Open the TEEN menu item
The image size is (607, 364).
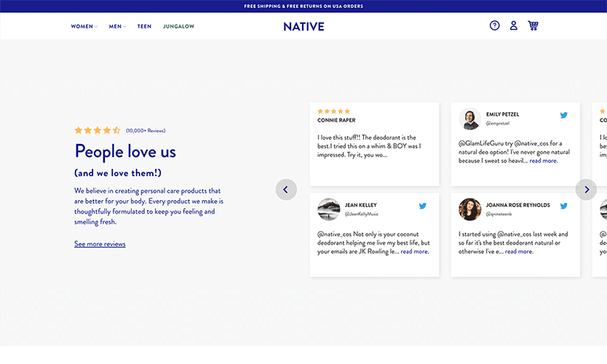[x=144, y=26]
